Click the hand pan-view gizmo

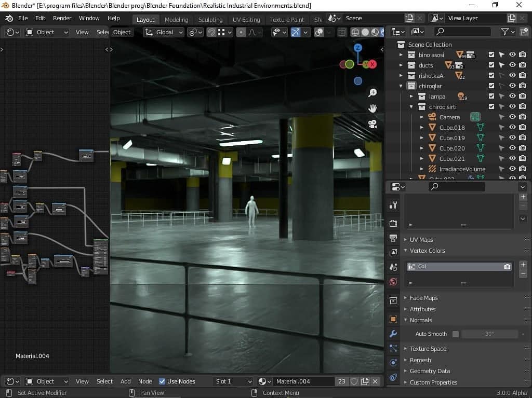tap(373, 108)
